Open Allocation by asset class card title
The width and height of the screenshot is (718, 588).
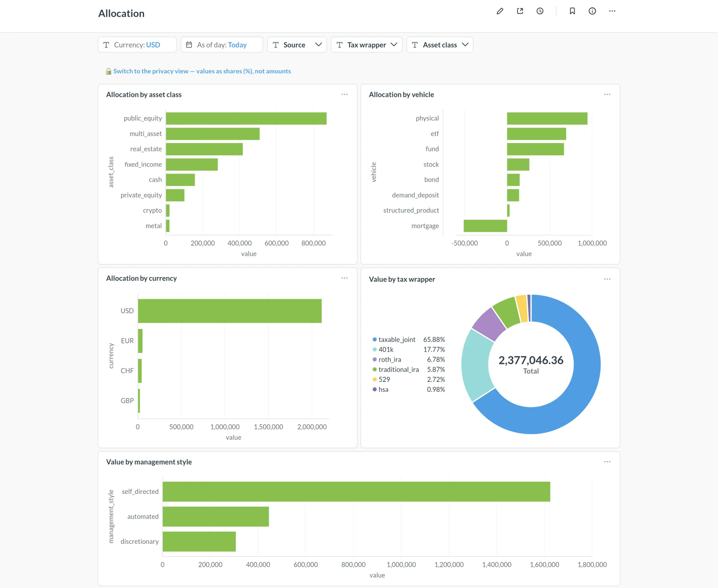(x=144, y=94)
